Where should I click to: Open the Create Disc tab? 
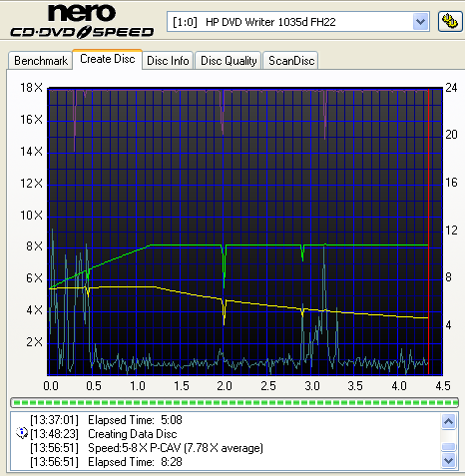click(108, 59)
